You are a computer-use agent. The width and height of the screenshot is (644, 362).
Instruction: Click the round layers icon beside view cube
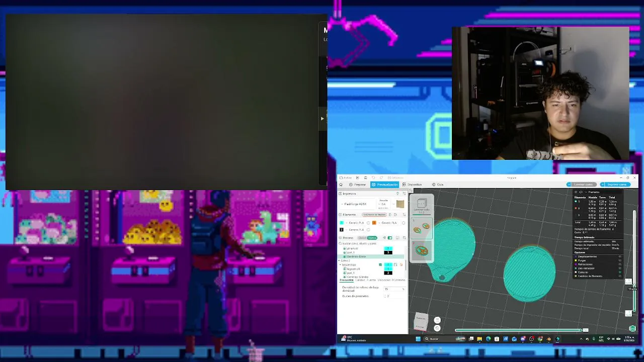pyautogui.click(x=437, y=320)
